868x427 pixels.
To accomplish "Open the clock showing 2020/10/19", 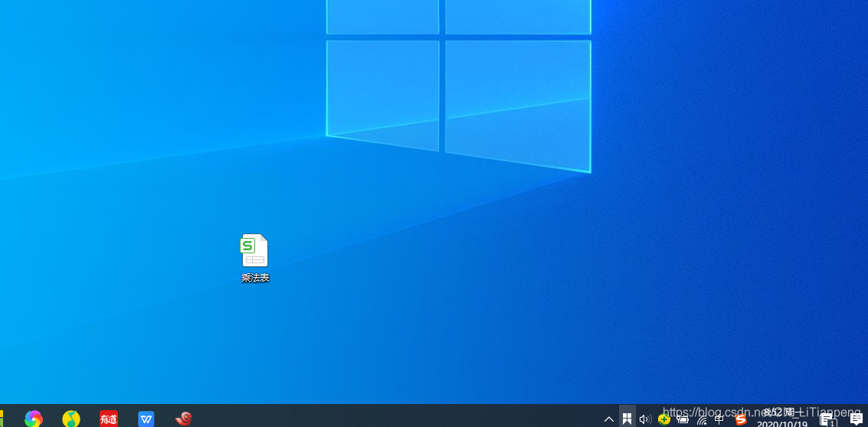I will 782,419.
